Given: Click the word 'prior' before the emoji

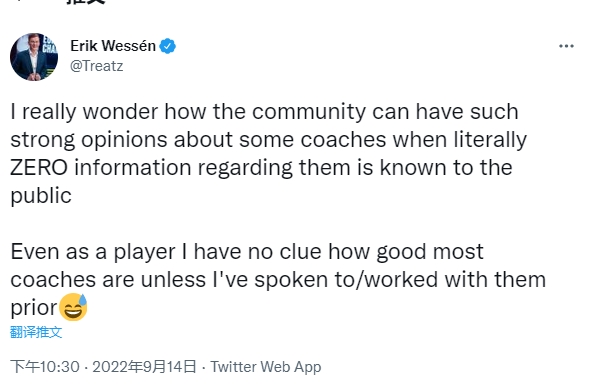Looking at the screenshot, I should (34, 308).
